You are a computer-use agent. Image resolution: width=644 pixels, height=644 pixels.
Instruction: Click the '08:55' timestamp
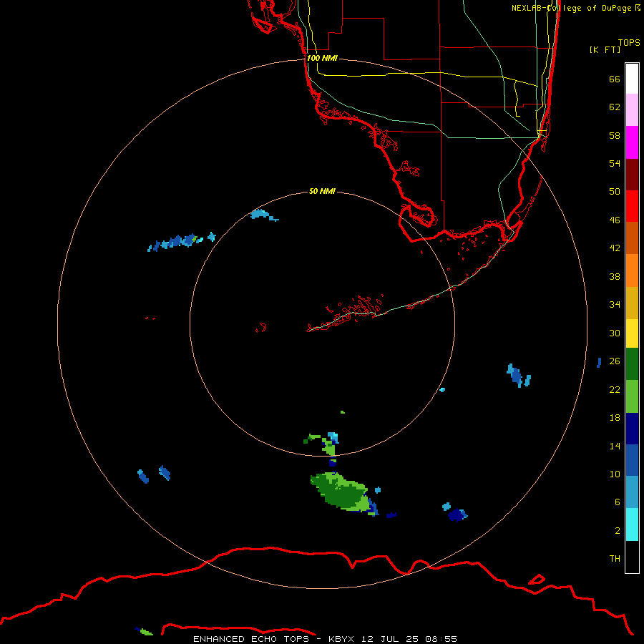click(x=441, y=639)
